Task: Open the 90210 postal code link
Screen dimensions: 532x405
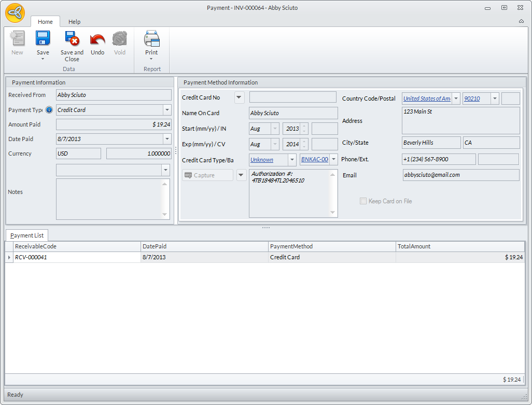Action: (x=472, y=99)
